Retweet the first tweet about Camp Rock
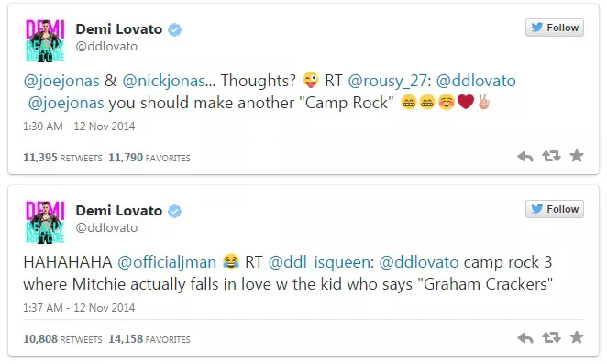 click(551, 156)
